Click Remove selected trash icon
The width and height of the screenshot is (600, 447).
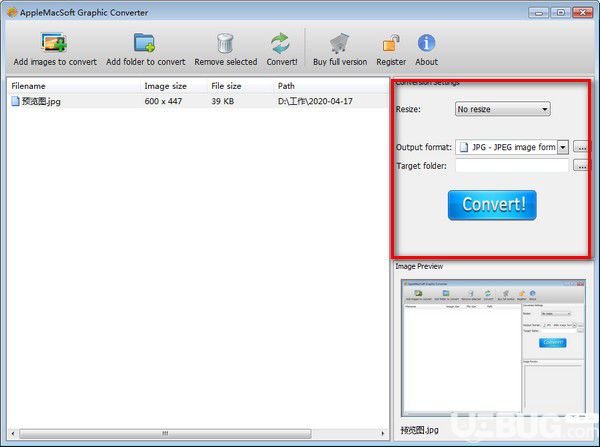(x=225, y=43)
